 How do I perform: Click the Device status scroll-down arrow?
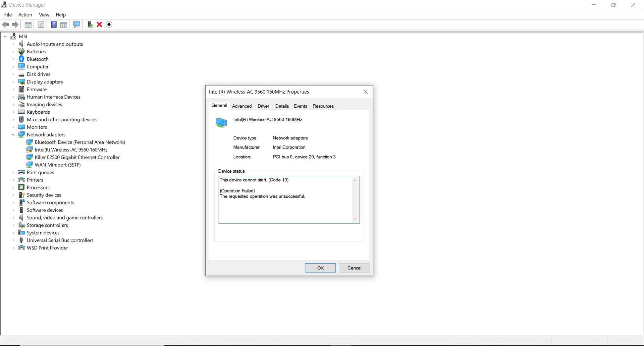(x=355, y=219)
